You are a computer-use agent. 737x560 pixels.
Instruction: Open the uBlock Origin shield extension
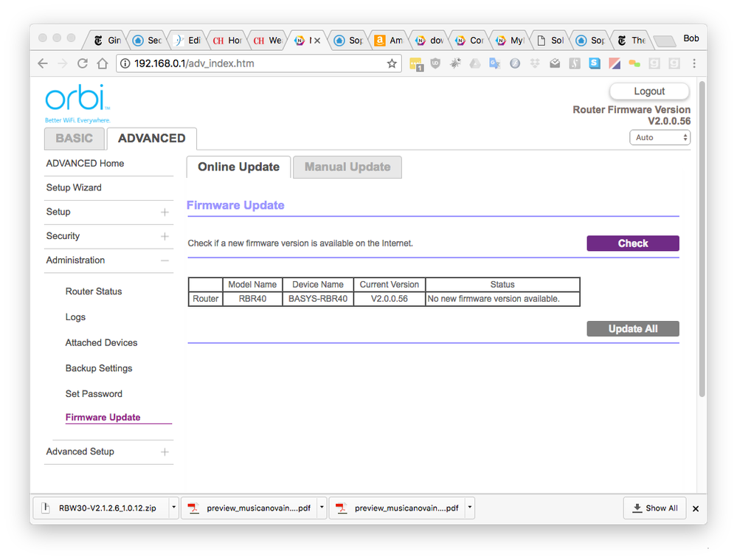pyautogui.click(x=436, y=63)
